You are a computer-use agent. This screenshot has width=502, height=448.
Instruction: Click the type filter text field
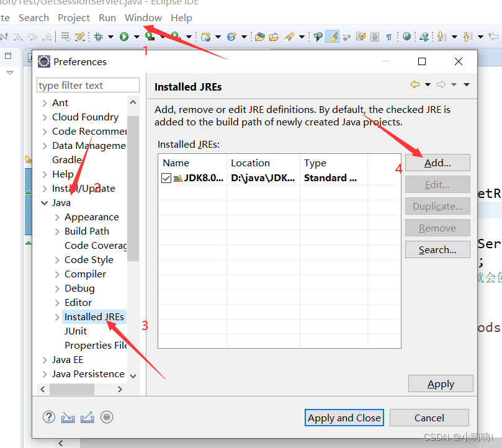(x=87, y=84)
